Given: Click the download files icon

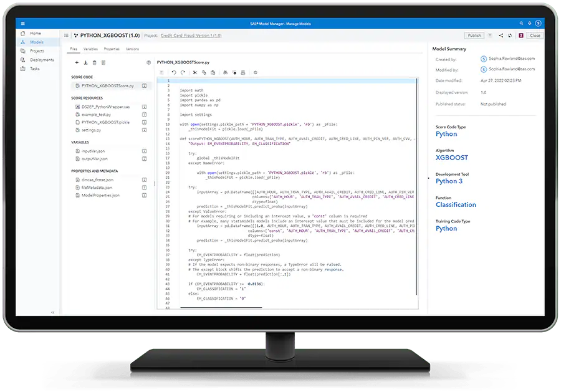Looking at the screenshot, I should pos(85,62).
